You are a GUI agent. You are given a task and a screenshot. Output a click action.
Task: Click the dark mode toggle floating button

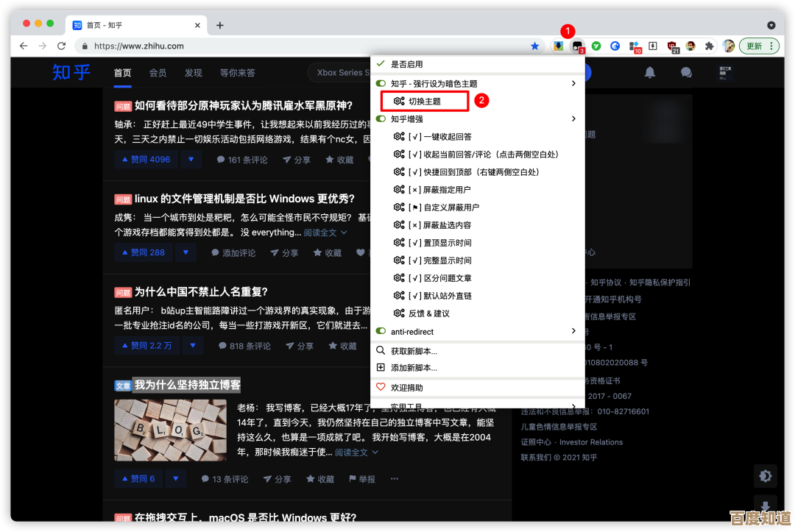[x=765, y=476]
